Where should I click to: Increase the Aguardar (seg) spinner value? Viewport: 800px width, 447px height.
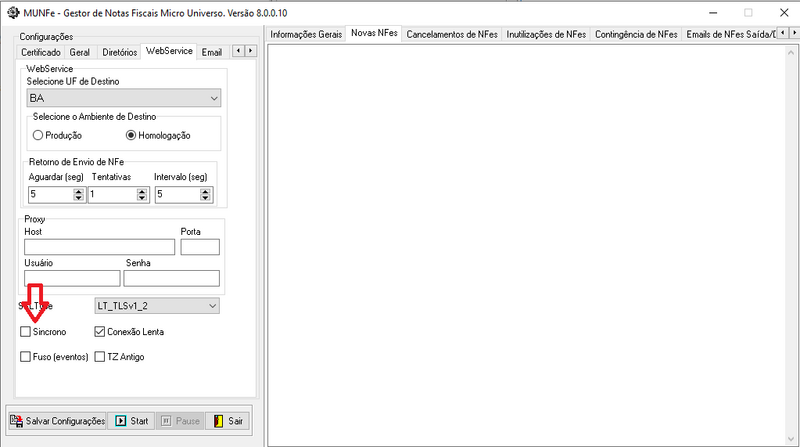click(x=79, y=191)
